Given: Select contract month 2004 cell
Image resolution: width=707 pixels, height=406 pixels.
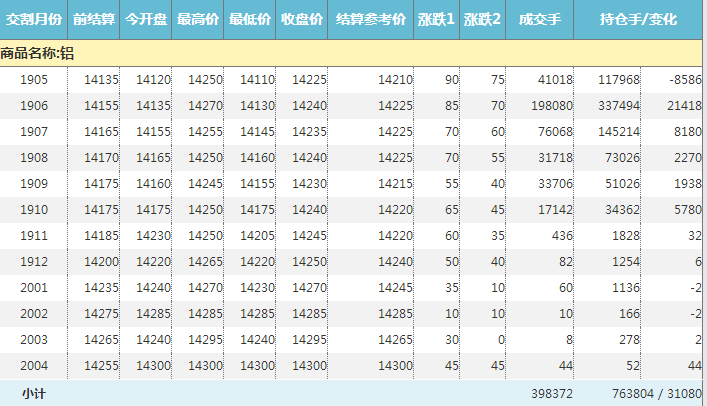Looking at the screenshot, I should pyautogui.click(x=34, y=366).
